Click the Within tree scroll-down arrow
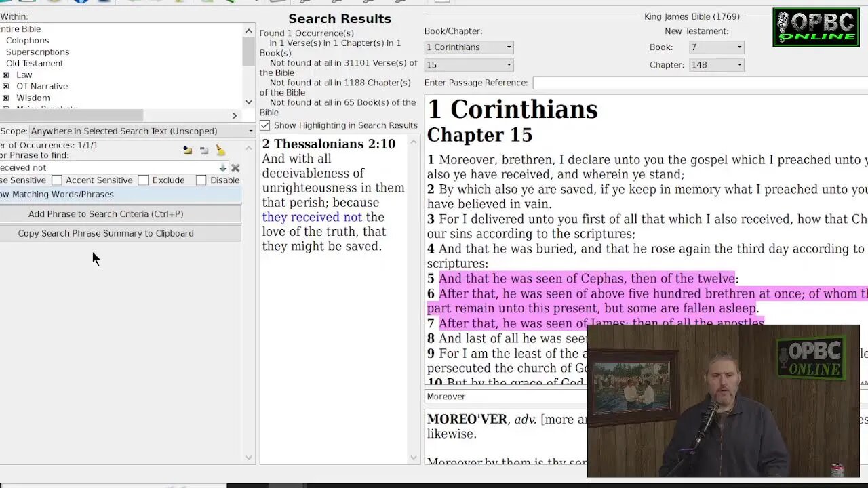Image resolution: width=868 pixels, height=488 pixels. (248, 102)
